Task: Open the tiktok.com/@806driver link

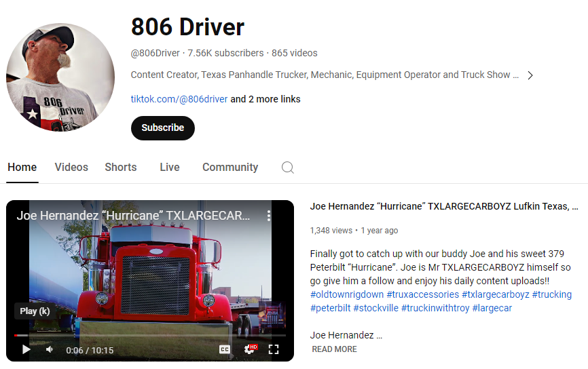Action: point(179,99)
